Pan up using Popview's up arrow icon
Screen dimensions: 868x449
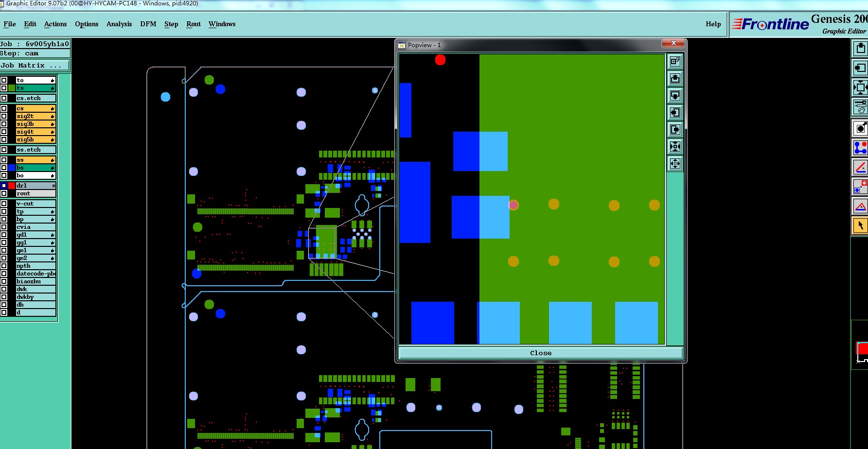point(675,78)
